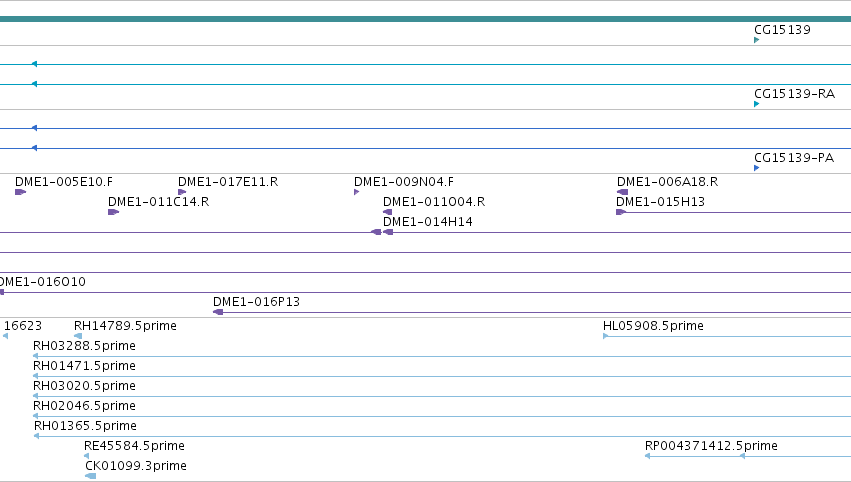Viewport: 851px width, 482px height.
Task: Click the RP004371412.5prime label
Action: (x=711, y=446)
